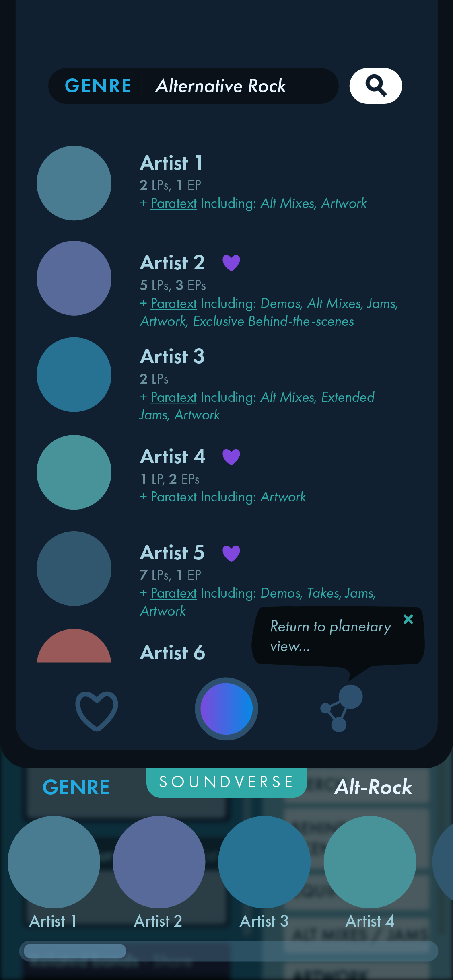Select the Alt-Rock genre label

point(374,787)
